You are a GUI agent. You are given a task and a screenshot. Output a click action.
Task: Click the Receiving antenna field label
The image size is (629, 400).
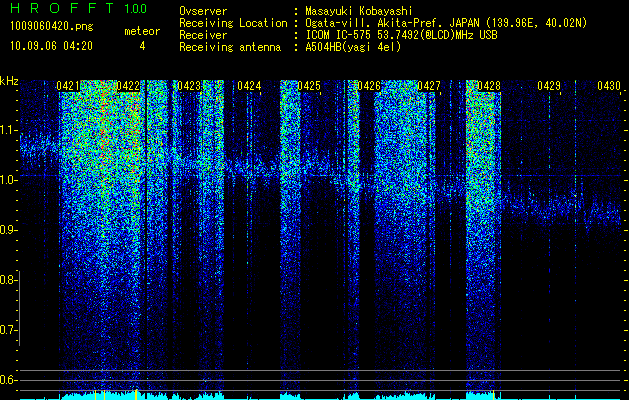tap(230, 47)
